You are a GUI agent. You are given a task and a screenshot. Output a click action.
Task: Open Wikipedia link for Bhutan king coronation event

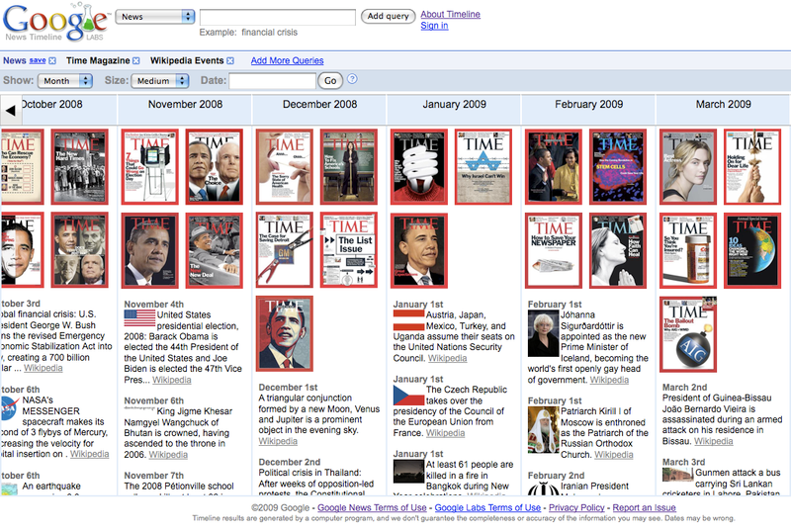tap(168, 455)
